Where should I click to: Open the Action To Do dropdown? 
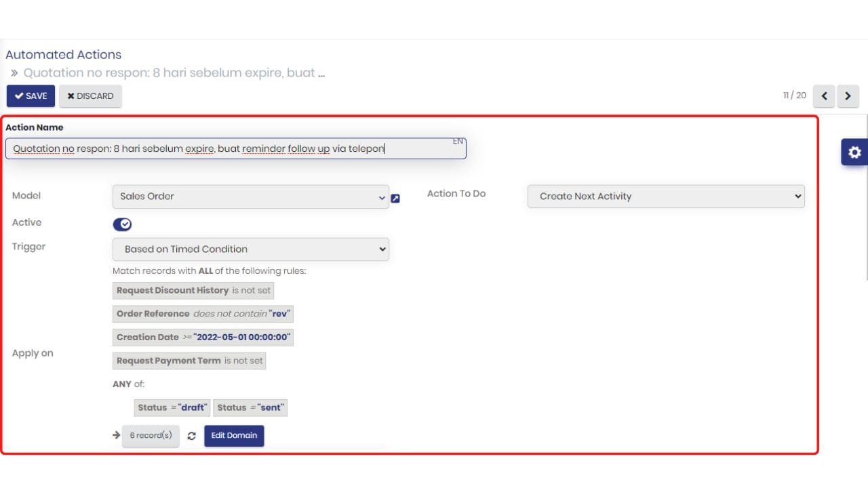point(666,197)
